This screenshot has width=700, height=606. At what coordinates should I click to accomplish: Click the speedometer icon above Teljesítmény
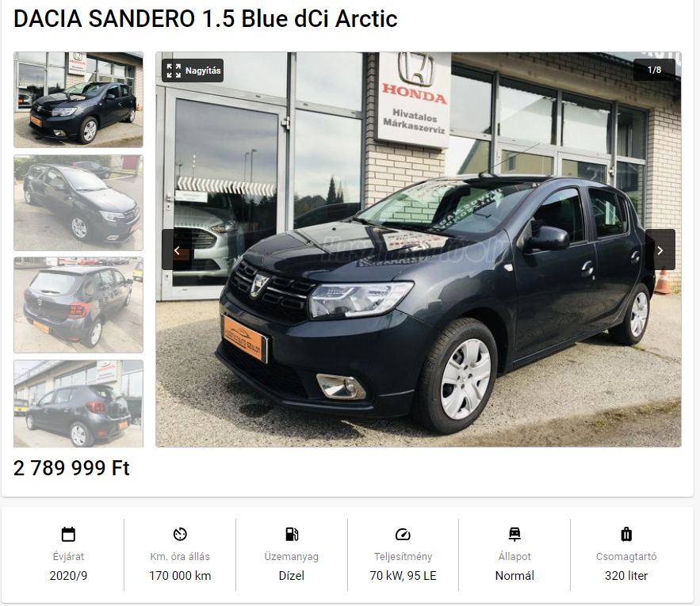click(x=403, y=534)
